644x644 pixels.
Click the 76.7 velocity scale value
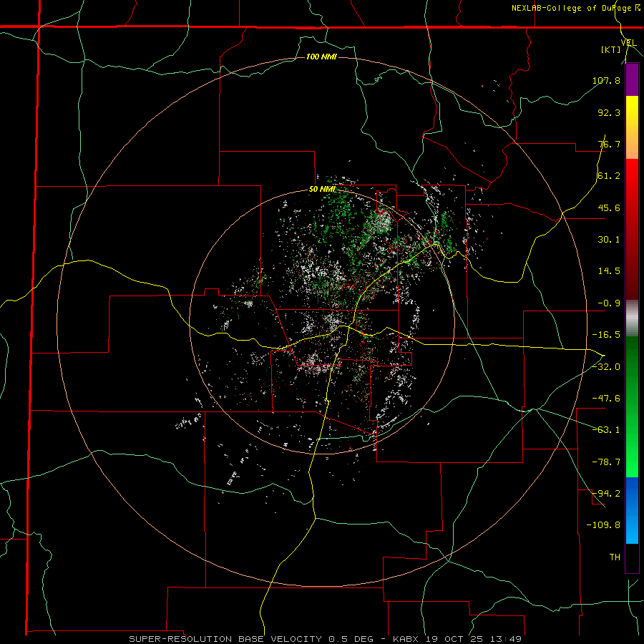pyautogui.click(x=609, y=144)
